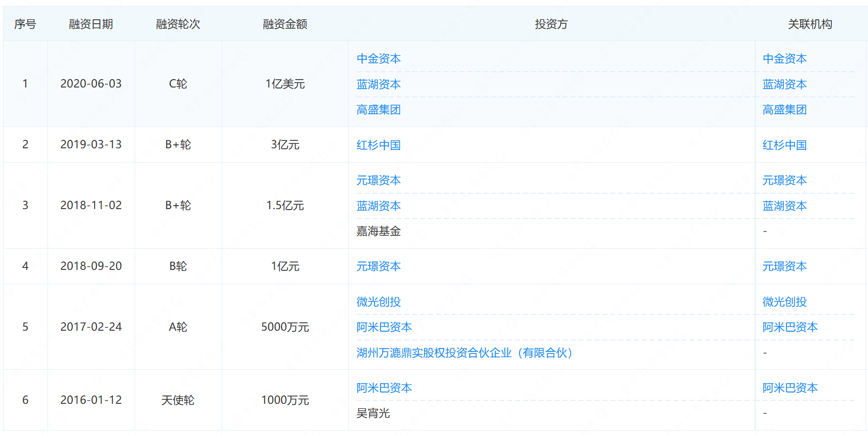This screenshot has width=868, height=435.
Task: Select the 嘉海基金 investor text
Action: (379, 231)
